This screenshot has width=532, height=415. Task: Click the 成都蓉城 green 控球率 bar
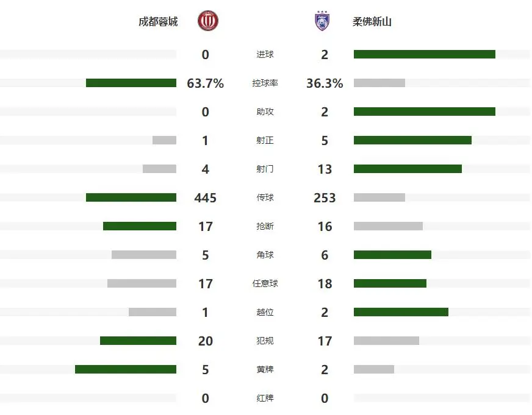131,83
